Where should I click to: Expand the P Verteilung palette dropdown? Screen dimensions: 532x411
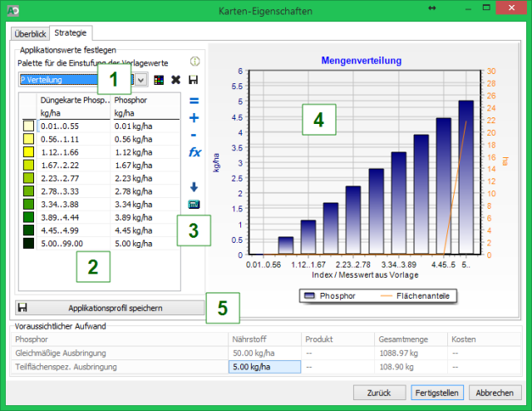pyautogui.click(x=140, y=80)
